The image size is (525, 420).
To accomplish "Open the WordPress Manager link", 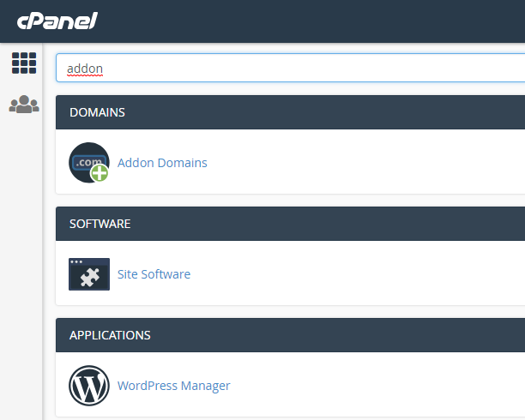I will 173,386.
